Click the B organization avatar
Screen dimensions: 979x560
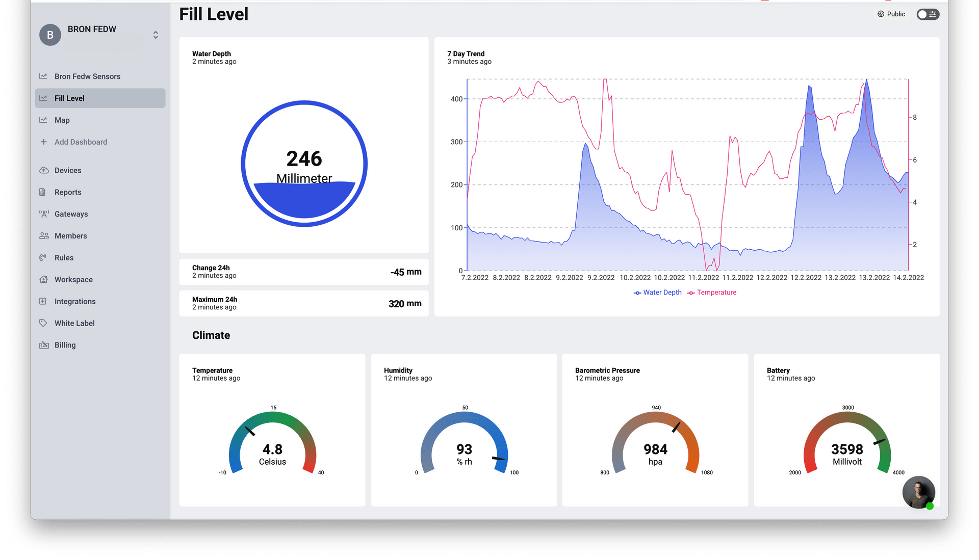[50, 35]
